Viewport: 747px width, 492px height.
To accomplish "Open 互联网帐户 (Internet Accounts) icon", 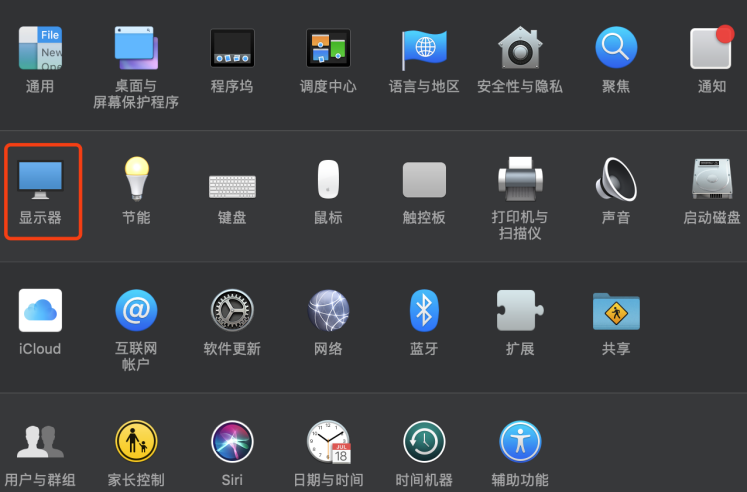I will (136, 310).
